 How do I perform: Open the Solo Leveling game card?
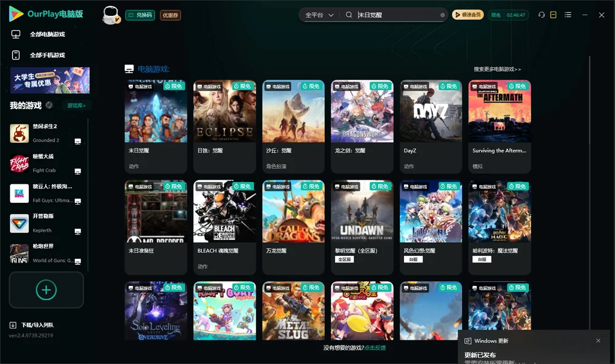156,311
